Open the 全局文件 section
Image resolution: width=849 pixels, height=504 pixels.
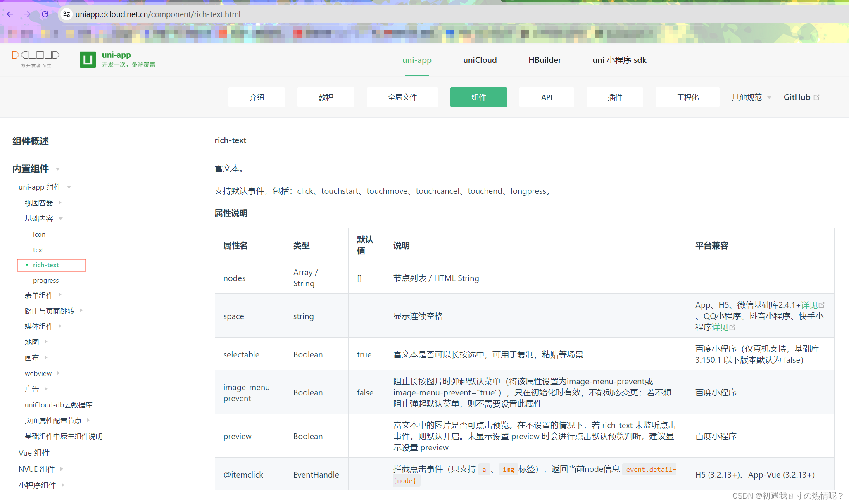tap(402, 97)
